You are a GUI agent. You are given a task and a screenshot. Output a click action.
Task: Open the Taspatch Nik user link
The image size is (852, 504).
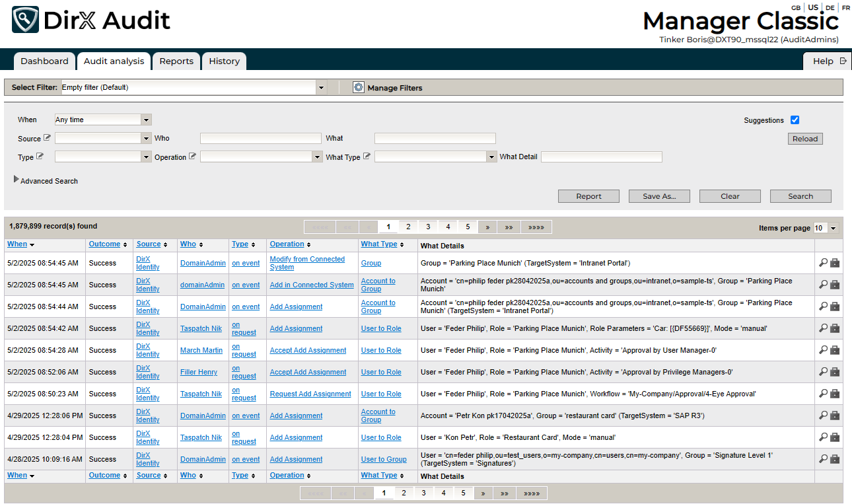(201, 328)
